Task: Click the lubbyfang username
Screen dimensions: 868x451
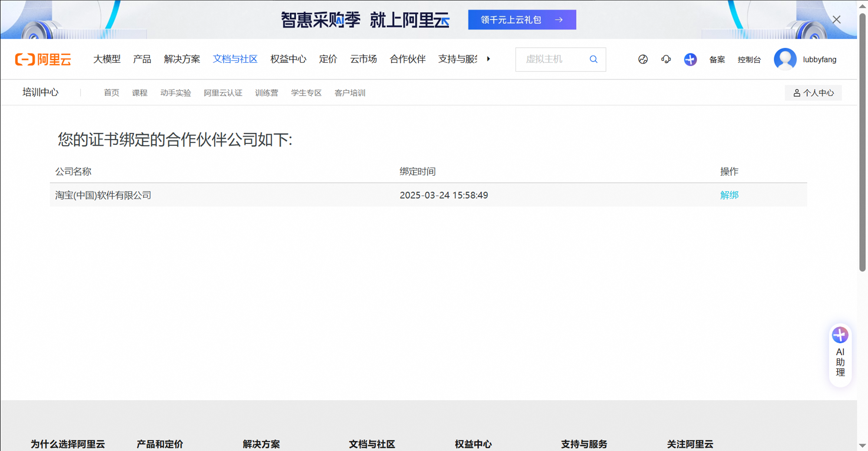Action: pos(819,59)
